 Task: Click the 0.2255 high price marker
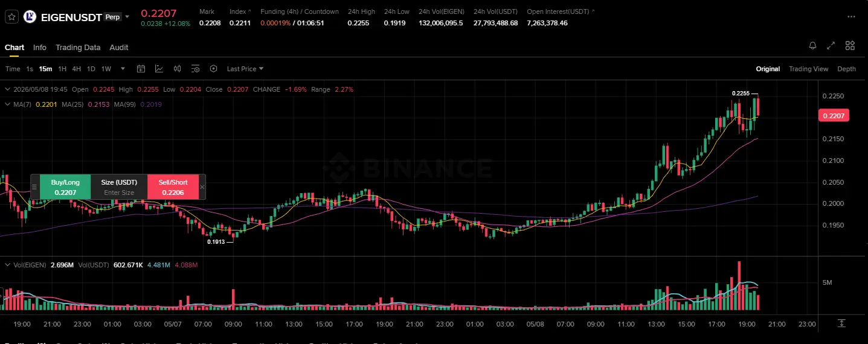click(x=741, y=94)
